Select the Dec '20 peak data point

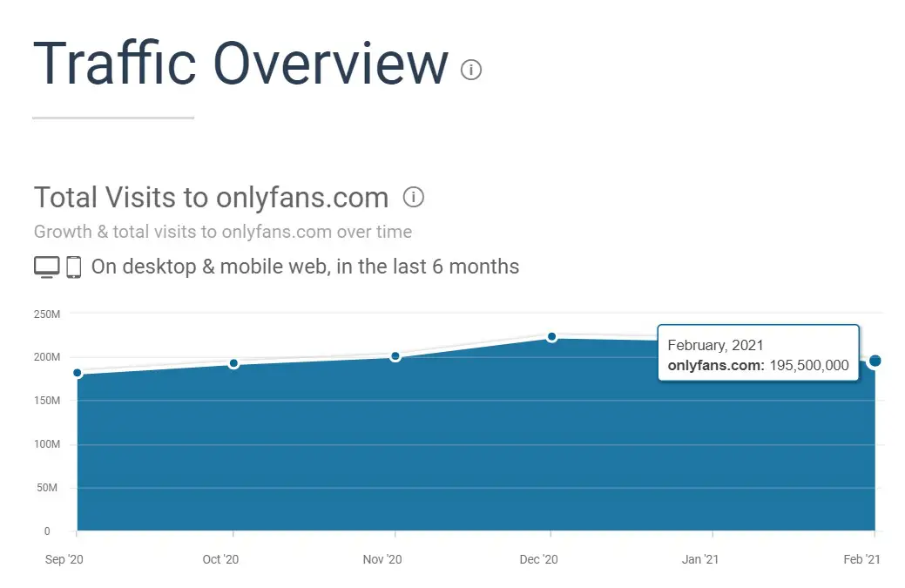pos(551,336)
